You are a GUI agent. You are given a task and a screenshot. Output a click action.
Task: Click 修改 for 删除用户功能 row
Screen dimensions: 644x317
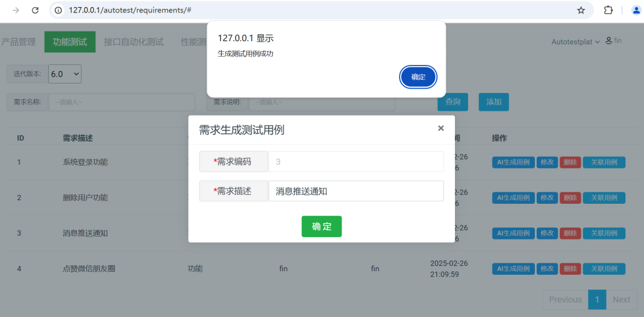pos(547,197)
